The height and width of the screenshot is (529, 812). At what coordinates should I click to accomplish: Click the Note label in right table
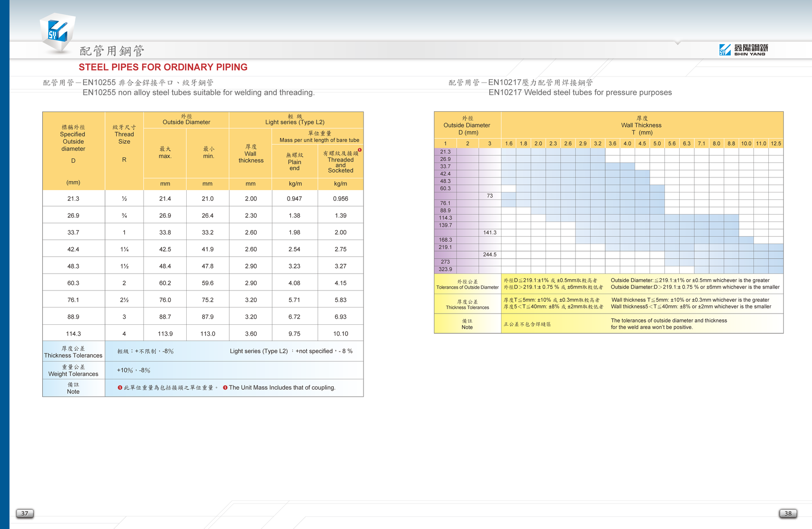tap(467, 324)
